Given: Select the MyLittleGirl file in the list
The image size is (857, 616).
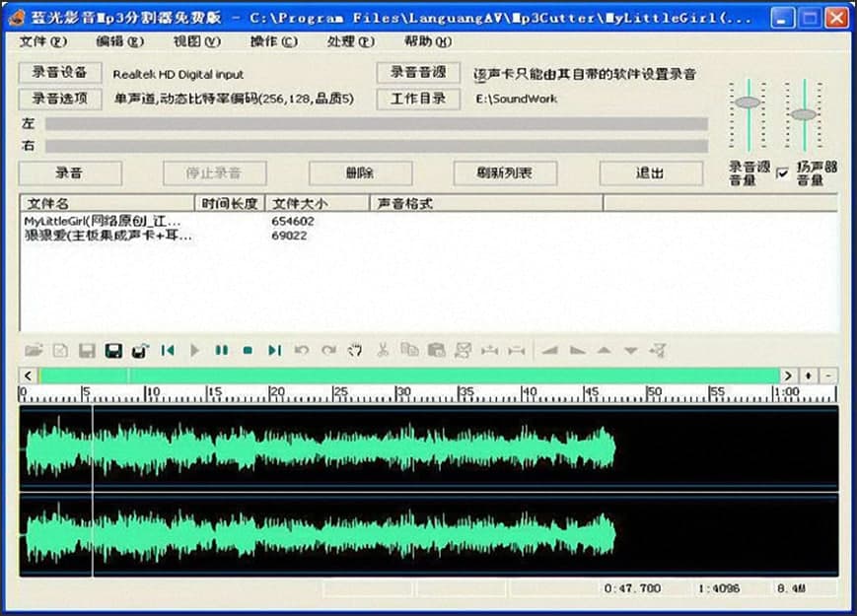Looking at the screenshot, I should click(99, 222).
